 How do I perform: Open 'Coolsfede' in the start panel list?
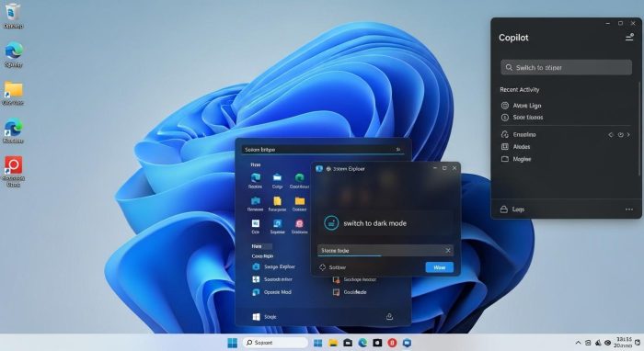(x=350, y=292)
